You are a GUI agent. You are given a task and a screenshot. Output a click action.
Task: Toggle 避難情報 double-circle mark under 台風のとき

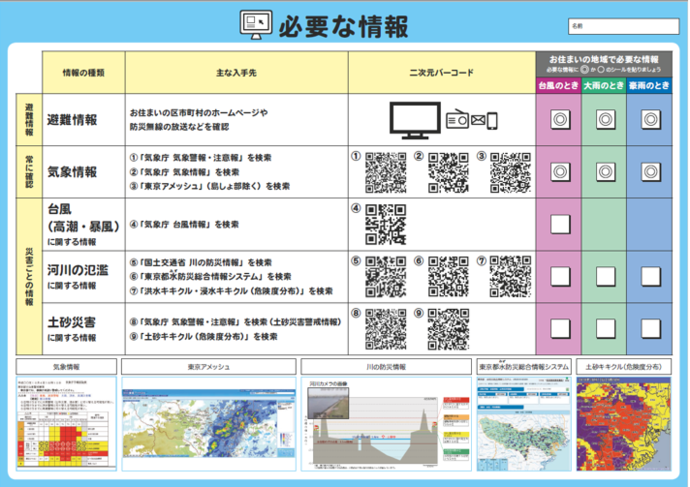coord(561,120)
